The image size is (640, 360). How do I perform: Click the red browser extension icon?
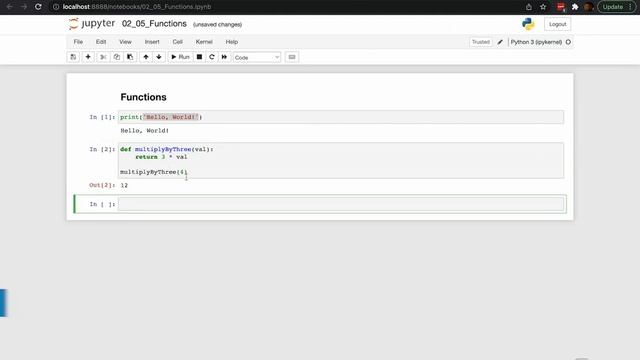click(560, 7)
